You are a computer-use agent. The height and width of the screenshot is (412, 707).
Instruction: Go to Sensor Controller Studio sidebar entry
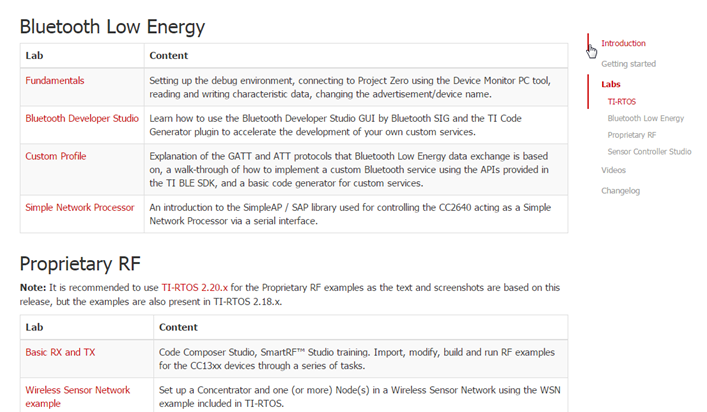tap(648, 151)
